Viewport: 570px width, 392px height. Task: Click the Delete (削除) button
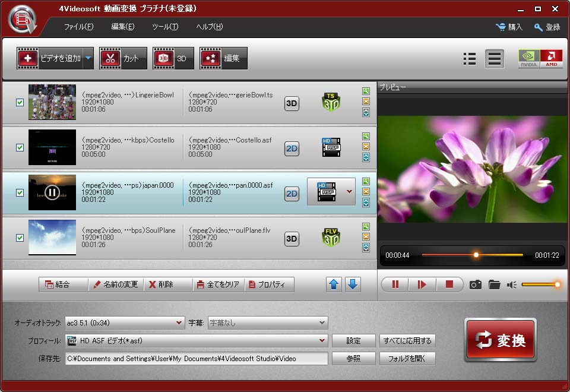click(x=167, y=284)
